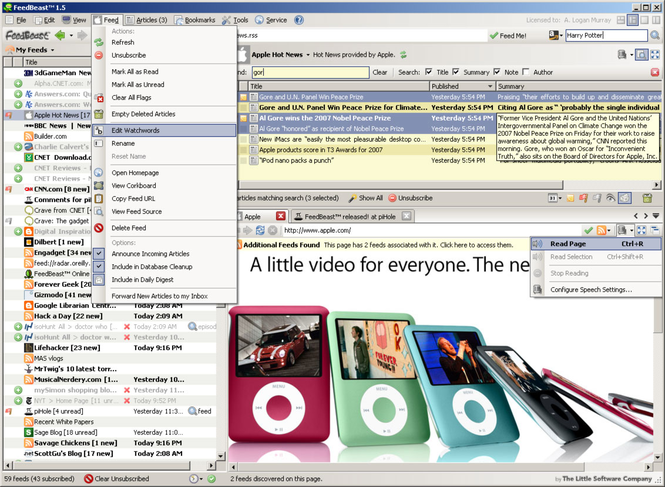Screen dimensions: 665x487
Task: Open the Articles (3) menu
Action: [x=146, y=20]
